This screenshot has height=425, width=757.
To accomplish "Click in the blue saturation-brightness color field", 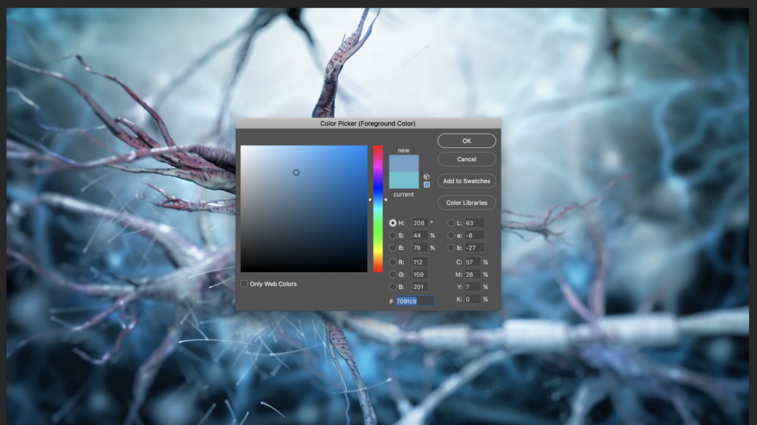I will tap(304, 209).
